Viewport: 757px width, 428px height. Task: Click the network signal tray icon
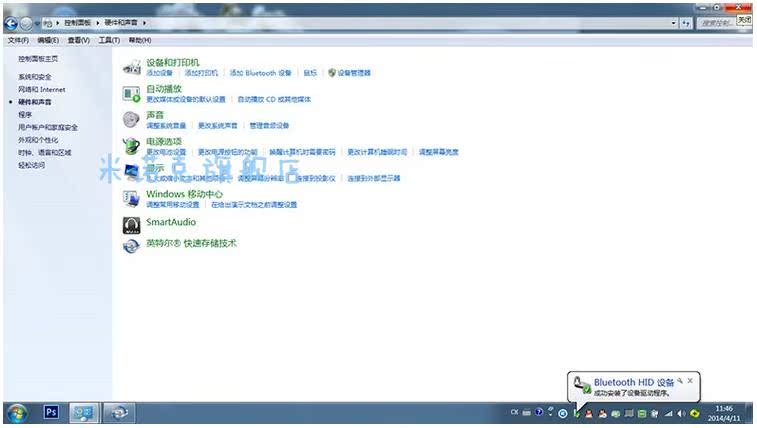pyautogui.click(x=669, y=414)
